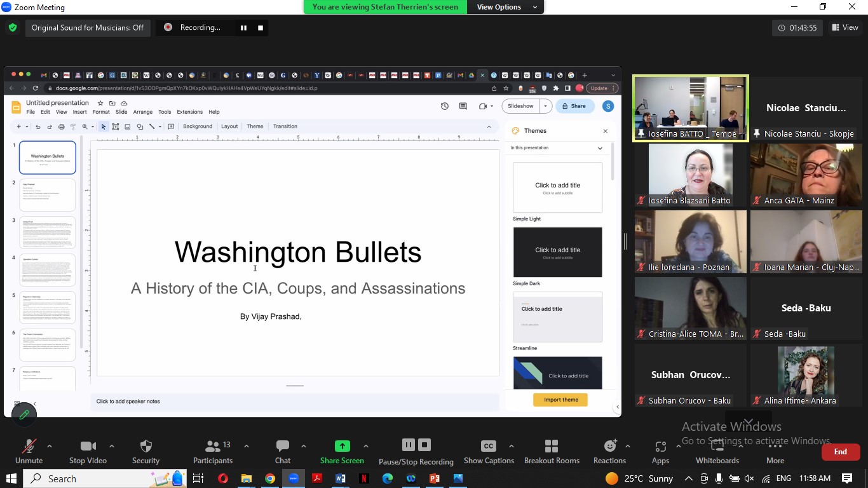This screenshot has height=488, width=868.
Task: Open the Format menu
Action: click(101, 112)
